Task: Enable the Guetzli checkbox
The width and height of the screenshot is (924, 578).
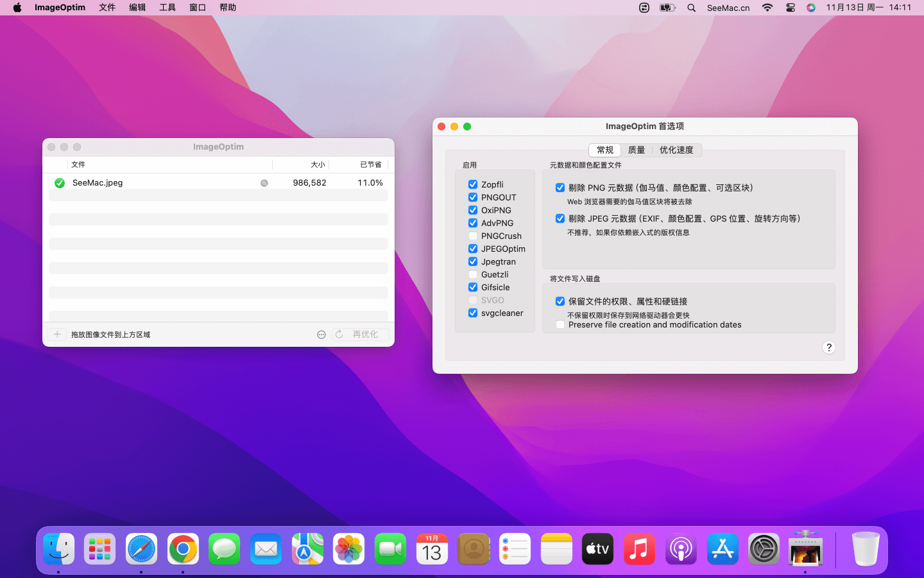Action: tap(473, 274)
